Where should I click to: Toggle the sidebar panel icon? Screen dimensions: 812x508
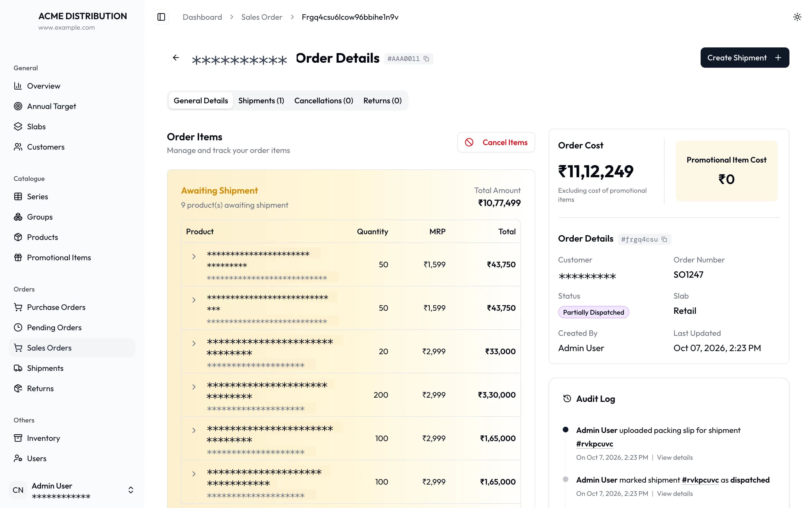161,17
